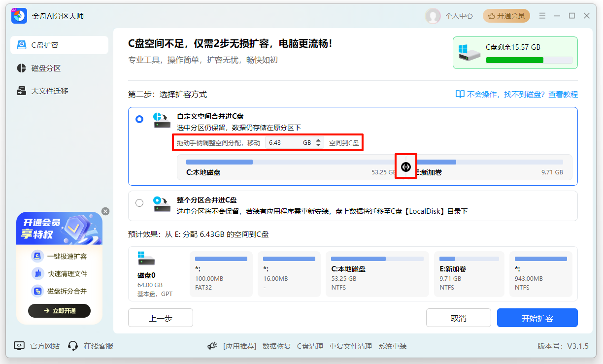The height and width of the screenshot is (364, 603).
Task: Click the 官方网站 monitor icon
Action: (x=18, y=346)
